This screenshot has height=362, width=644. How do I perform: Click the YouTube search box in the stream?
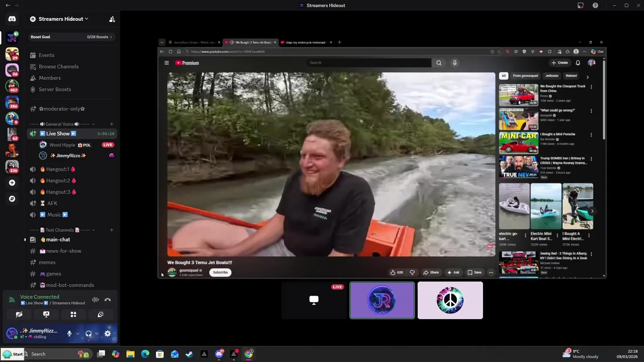pos(369,63)
